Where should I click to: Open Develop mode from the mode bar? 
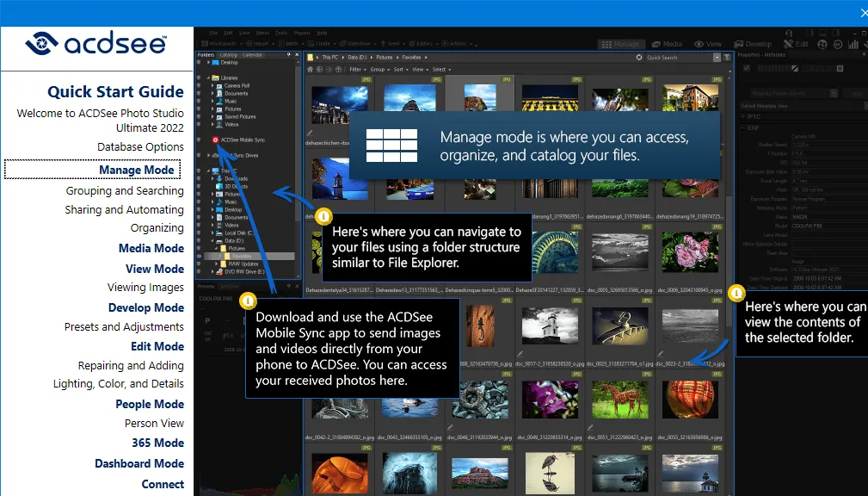(x=753, y=44)
